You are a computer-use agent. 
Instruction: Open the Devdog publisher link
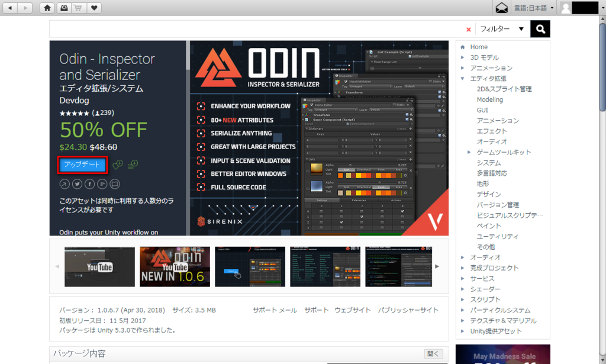[x=74, y=101]
